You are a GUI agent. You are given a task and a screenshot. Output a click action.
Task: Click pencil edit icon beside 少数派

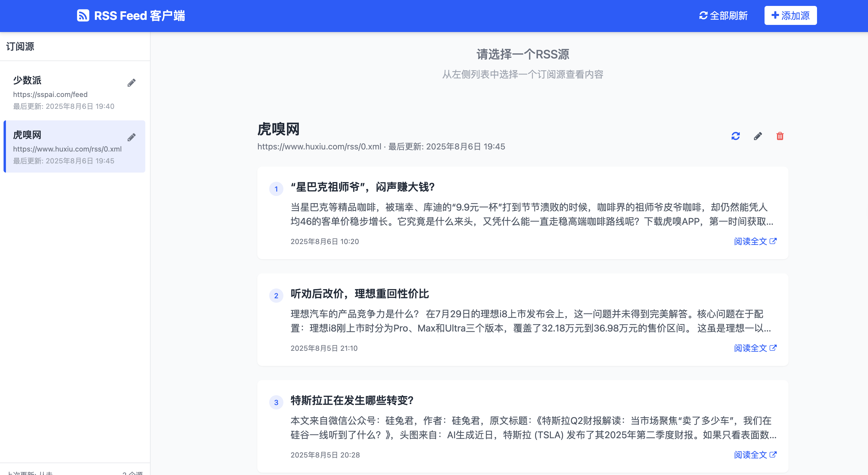(x=131, y=83)
